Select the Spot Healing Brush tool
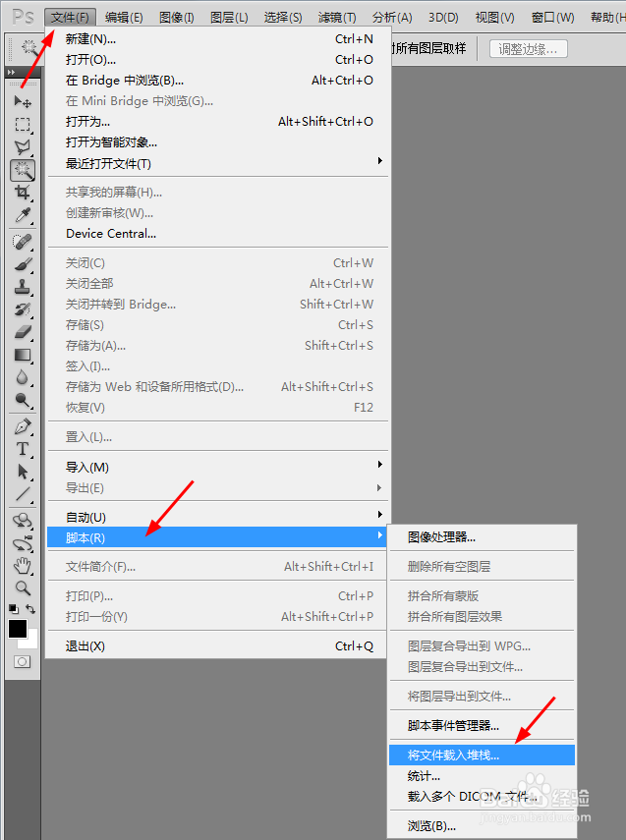Viewport: 626px width, 840px height. 23,242
